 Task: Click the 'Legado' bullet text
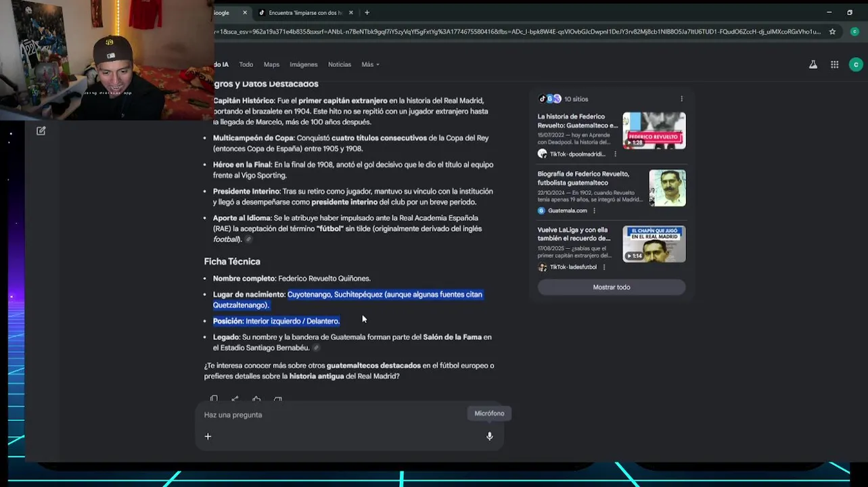(352, 342)
